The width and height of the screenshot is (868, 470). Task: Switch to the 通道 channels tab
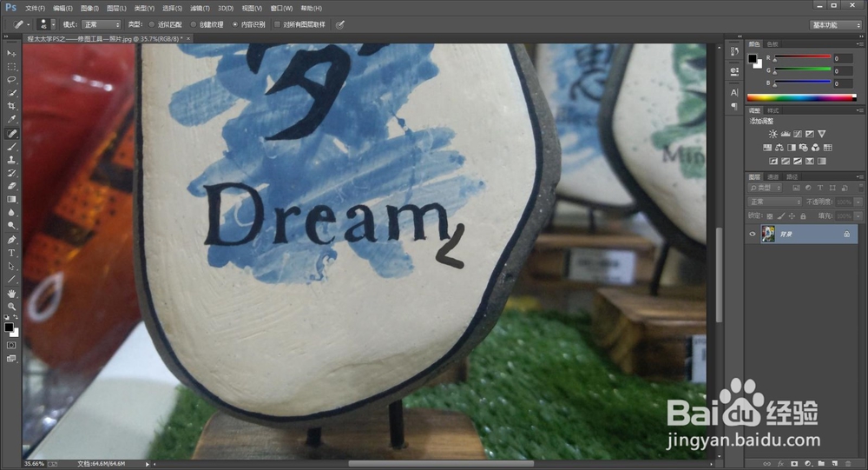pyautogui.click(x=773, y=177)
